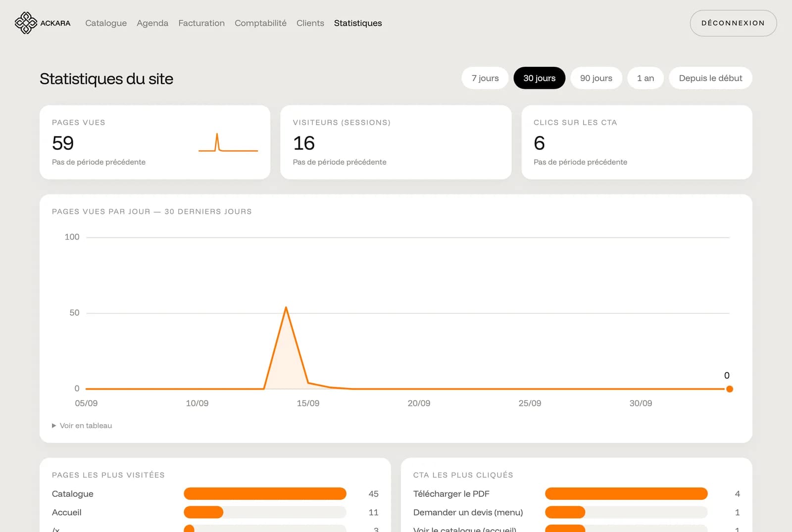The image size is (792, 532).
Task: Select Depuis le début period
Action: (710, 78)
